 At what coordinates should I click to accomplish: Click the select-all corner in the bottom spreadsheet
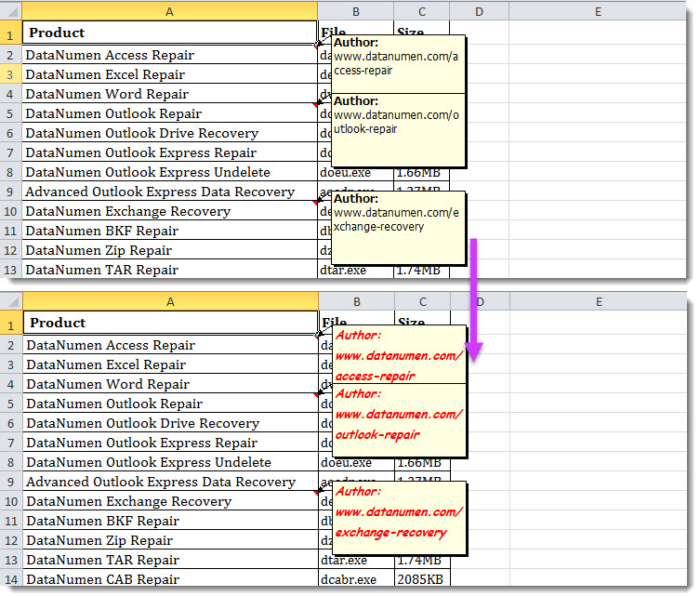(11, 301)
